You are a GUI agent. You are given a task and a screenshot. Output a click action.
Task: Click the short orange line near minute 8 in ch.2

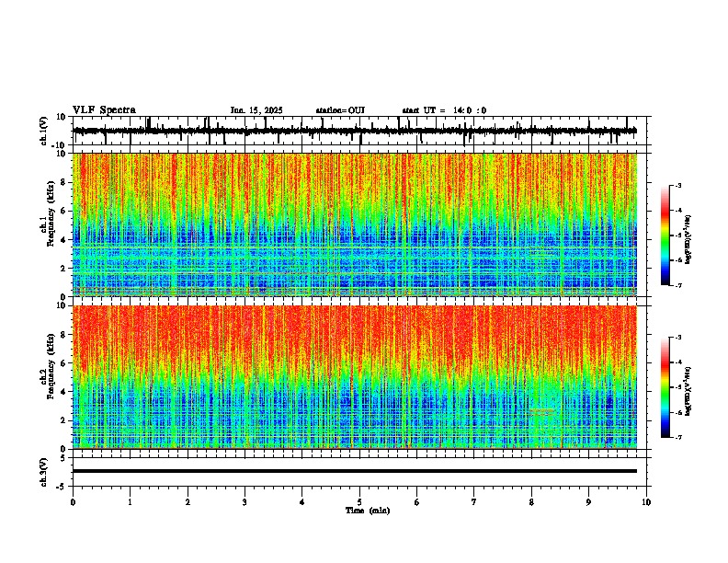point(541,410)
